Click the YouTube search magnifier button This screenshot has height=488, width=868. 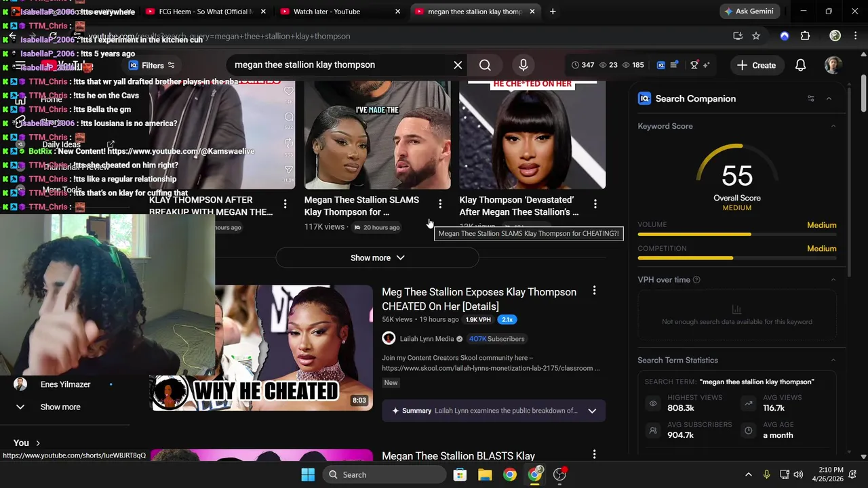[485, 65]
